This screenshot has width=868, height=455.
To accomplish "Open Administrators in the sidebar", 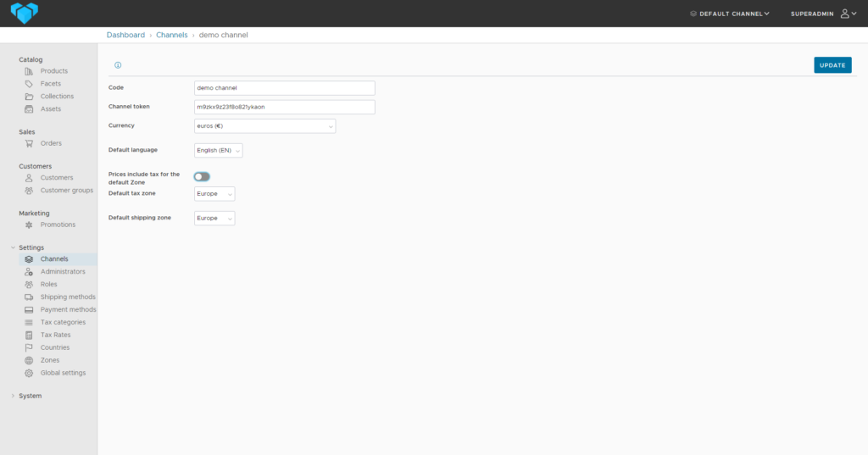I will pos(63,272).
